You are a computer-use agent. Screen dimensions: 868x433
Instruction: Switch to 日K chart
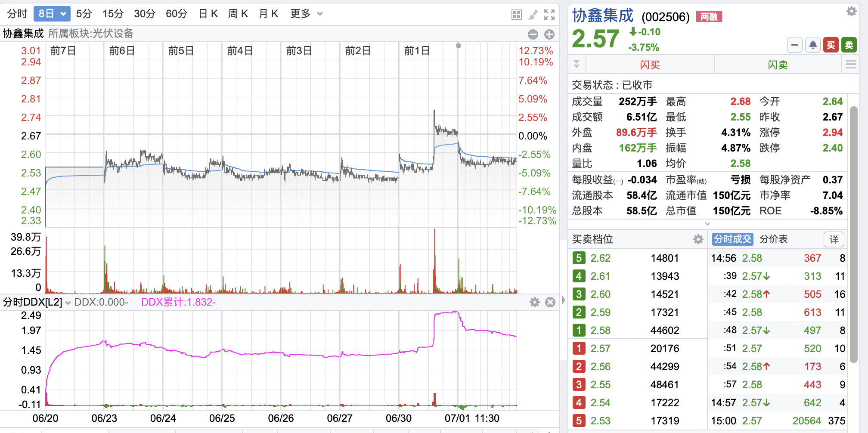208,14
